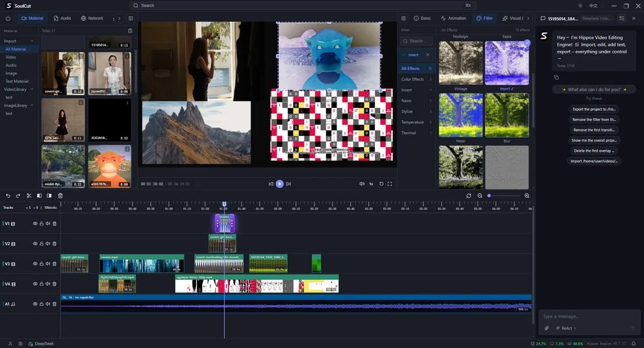The image size is (644, 348).
Task: Lock track V3
Action: coord(42,264)
